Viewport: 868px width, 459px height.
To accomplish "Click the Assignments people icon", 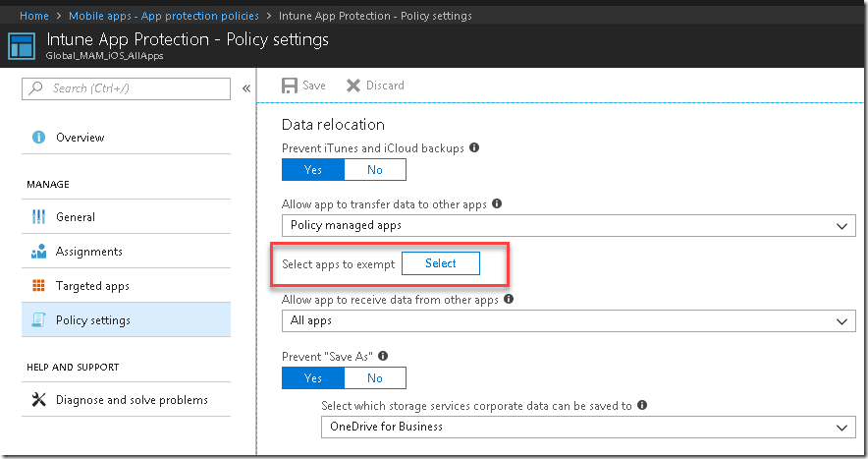I will tap(38, 251).
